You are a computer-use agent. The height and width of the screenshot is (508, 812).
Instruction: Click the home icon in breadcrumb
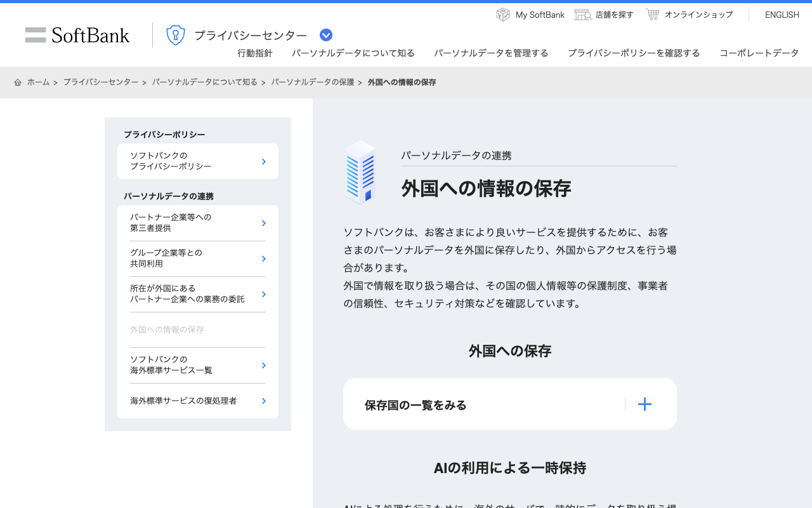pos(18,83)
